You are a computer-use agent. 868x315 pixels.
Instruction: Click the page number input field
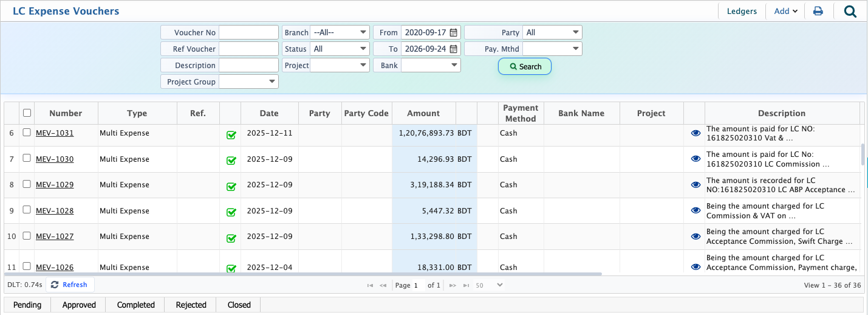click(x=418, y=285)
